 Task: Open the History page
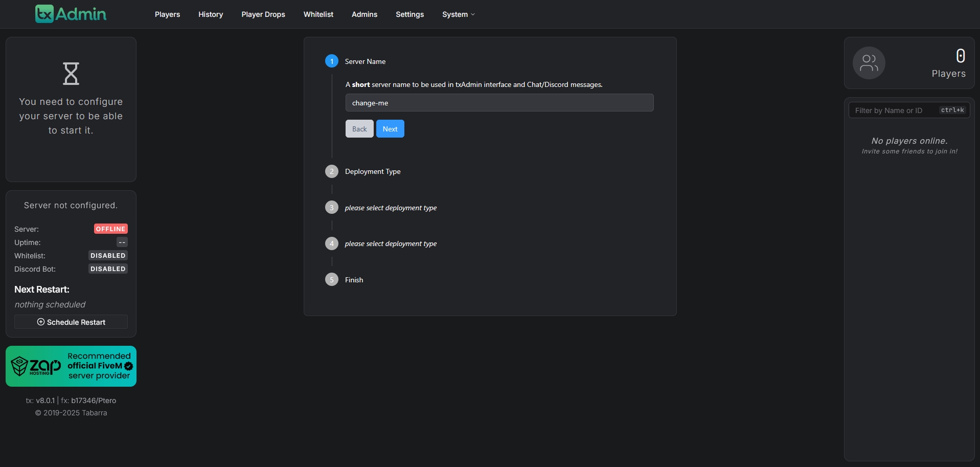[211, 14]
